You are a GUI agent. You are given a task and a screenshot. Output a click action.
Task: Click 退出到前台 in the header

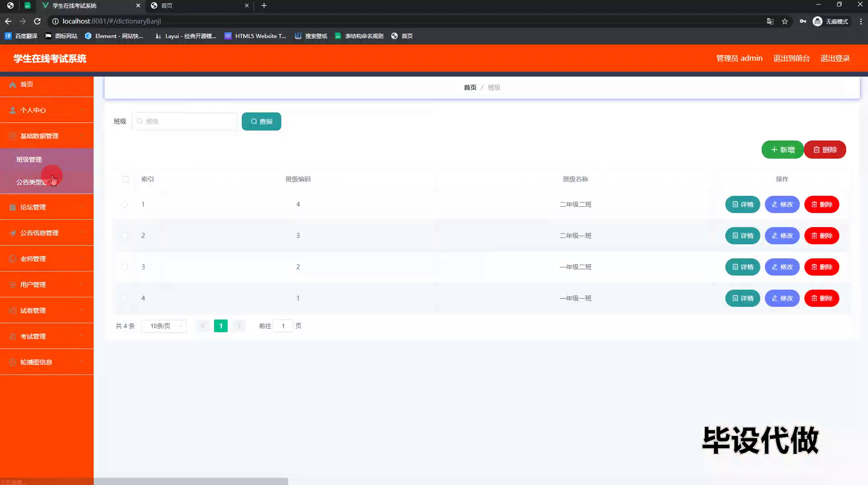coord(791,58)
